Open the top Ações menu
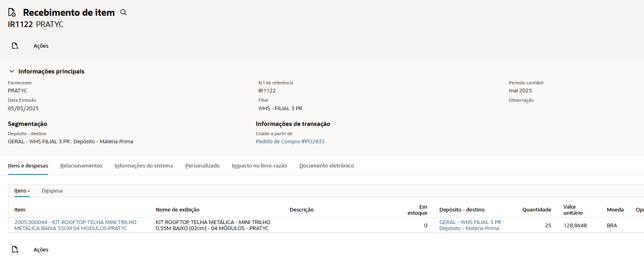Image resolution: width=644 pixels, height=268 pixels. pyautogui.click(x=41, y=46)
